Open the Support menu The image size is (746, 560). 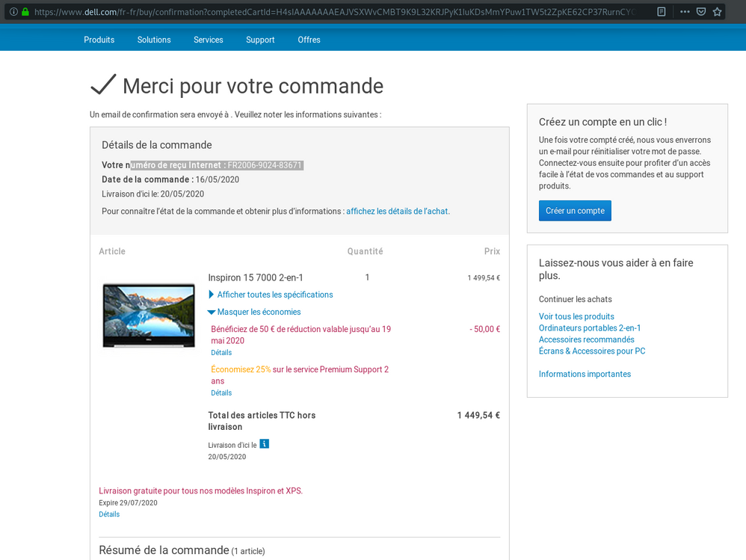click(x=260, y=40)
